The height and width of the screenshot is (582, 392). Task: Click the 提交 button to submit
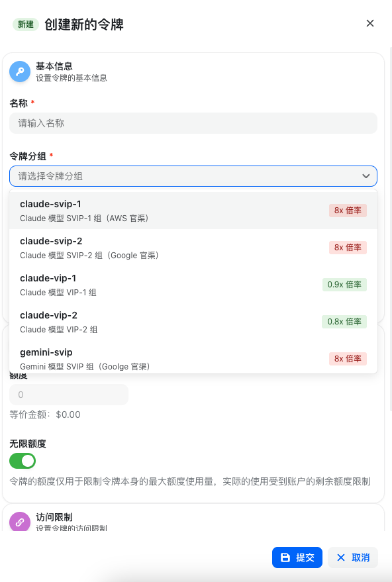pos(297,557)
